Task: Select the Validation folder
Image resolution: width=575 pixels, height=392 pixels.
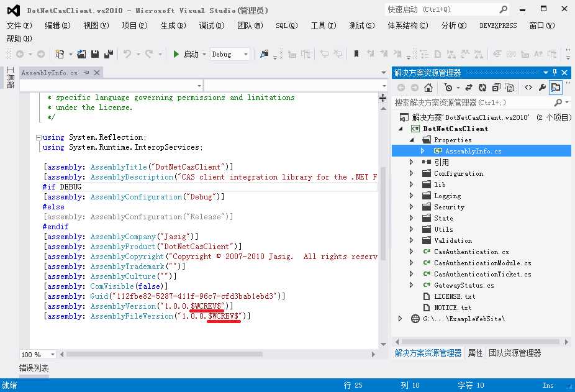Action: click(453, 240)
